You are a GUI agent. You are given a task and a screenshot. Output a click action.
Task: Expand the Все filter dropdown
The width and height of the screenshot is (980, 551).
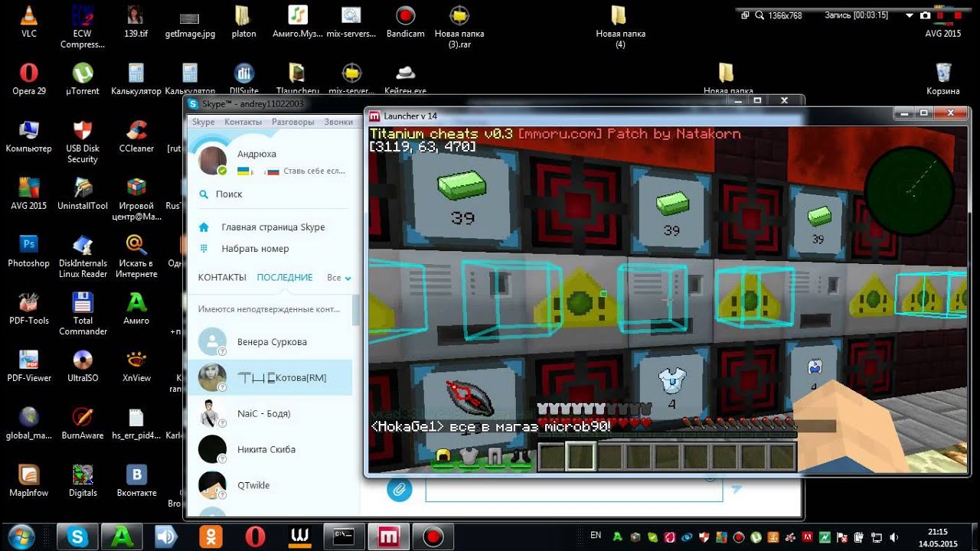click(x=339, y=278)
